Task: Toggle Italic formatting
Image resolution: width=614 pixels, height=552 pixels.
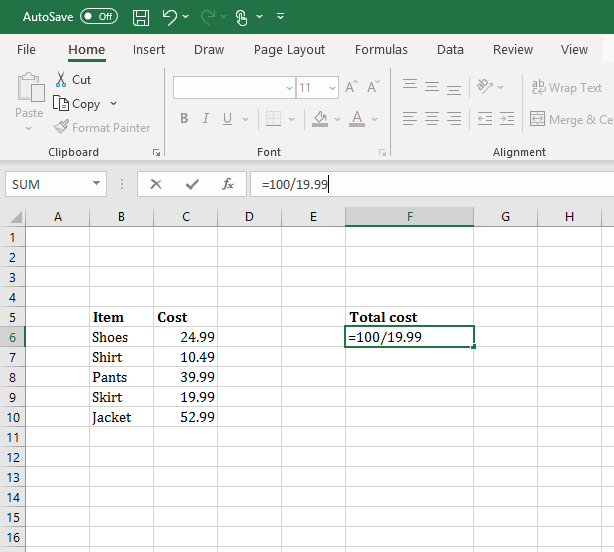Action: coord(206,119)
